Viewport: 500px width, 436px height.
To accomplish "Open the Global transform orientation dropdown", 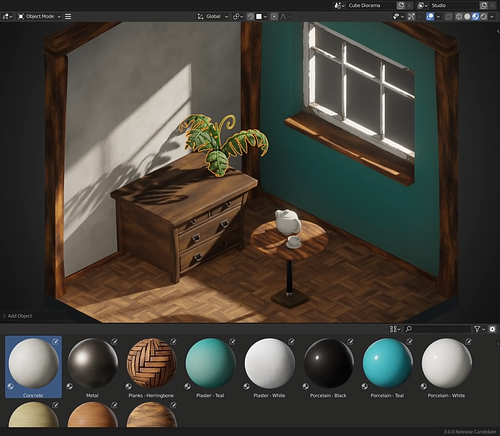I will pos(213,16).
